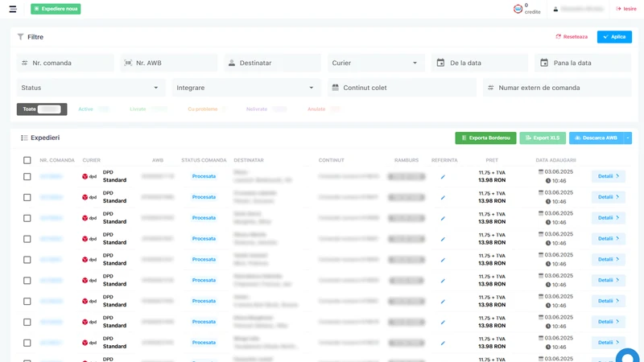Check the first shipment row checkbox
This screenshot has height=362, width=644.
click(x=27, y=176)
